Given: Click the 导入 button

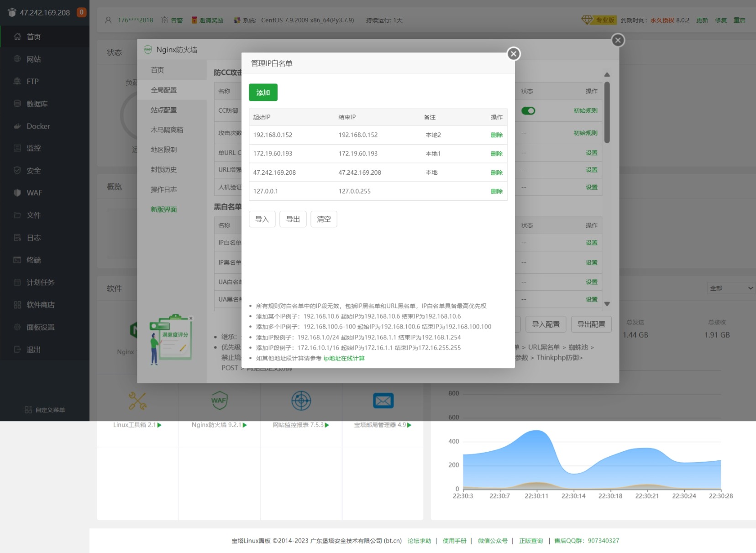Looking at the screenshot, I should pos(262,219).
